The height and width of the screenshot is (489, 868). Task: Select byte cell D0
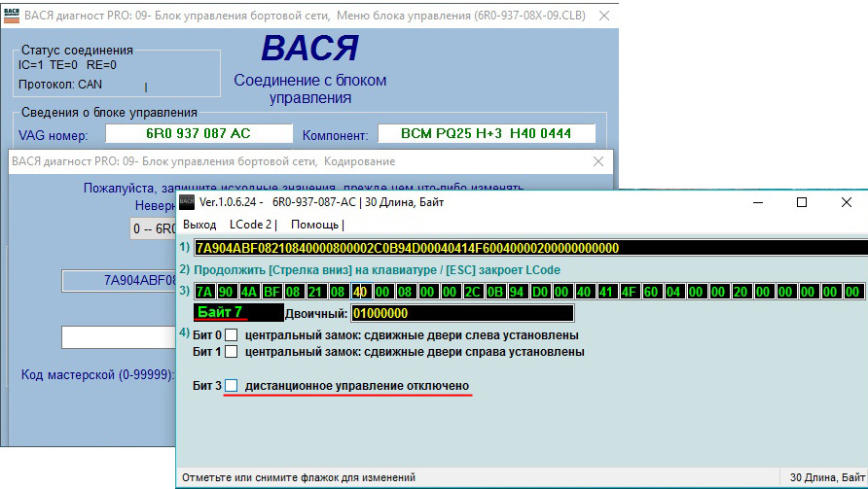point(540,292)
